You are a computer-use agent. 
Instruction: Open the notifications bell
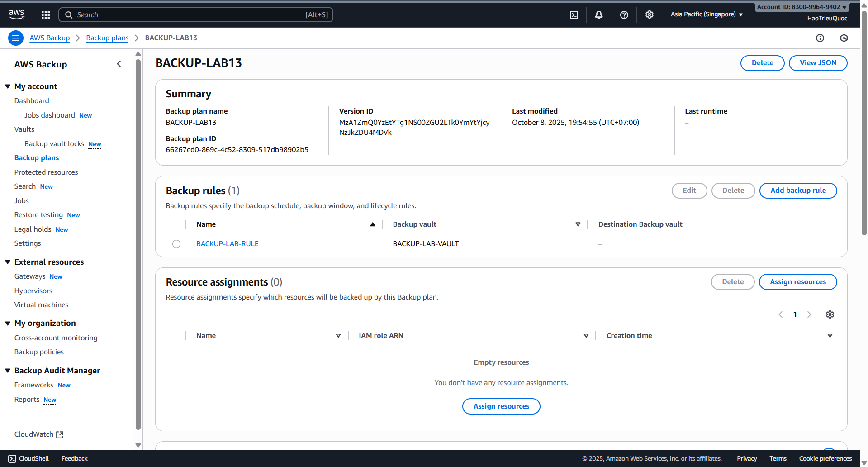click(599, 14)
